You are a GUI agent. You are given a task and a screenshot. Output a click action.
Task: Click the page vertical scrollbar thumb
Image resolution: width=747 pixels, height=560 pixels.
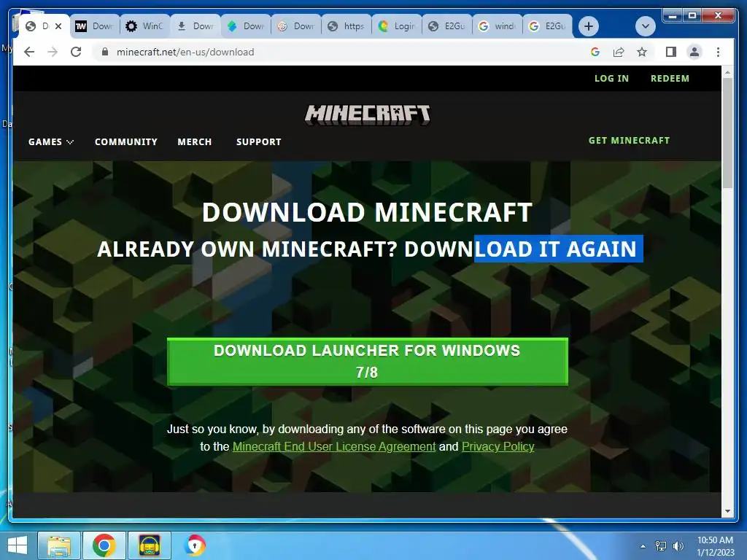(727, 133)
